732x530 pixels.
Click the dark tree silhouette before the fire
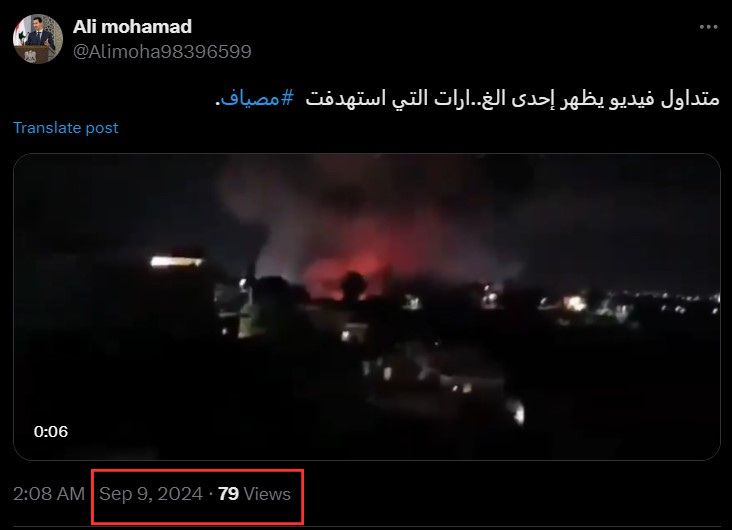[x=353, y=285]
